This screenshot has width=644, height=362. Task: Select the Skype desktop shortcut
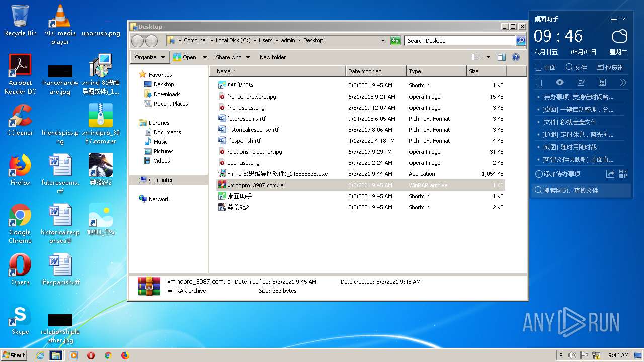click(20, 319)
